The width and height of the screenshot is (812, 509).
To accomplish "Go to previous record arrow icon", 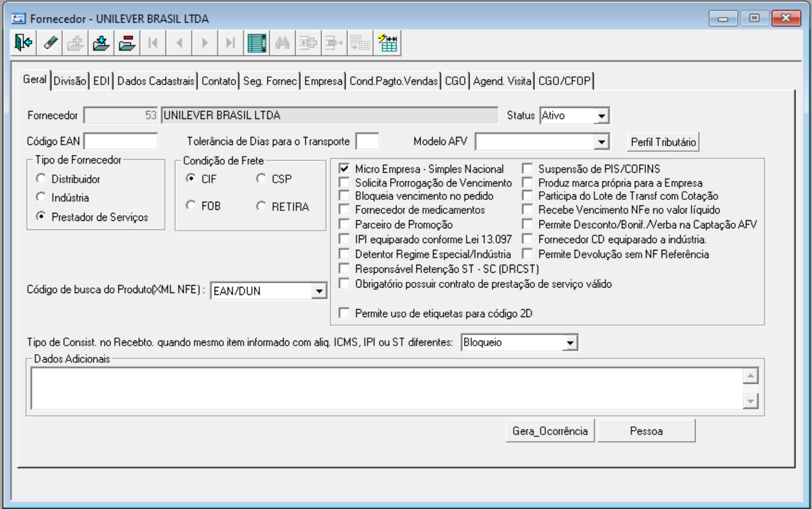I will coord(179,43).
